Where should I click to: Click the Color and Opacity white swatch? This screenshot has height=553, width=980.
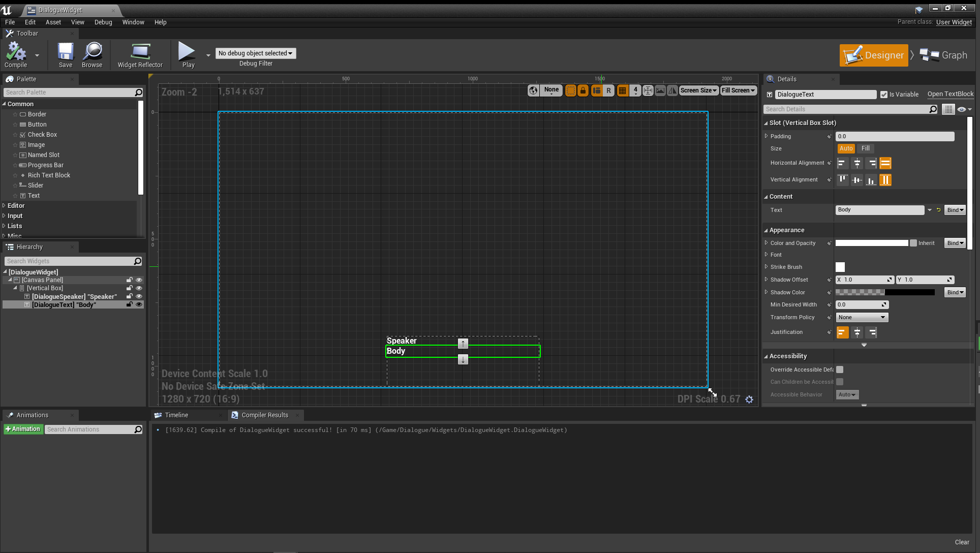coord(871,243)
